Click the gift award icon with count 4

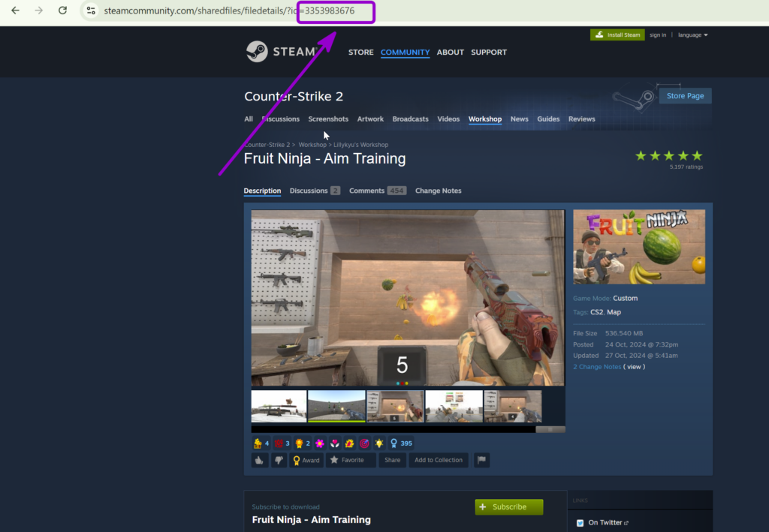tap(261, 443)
